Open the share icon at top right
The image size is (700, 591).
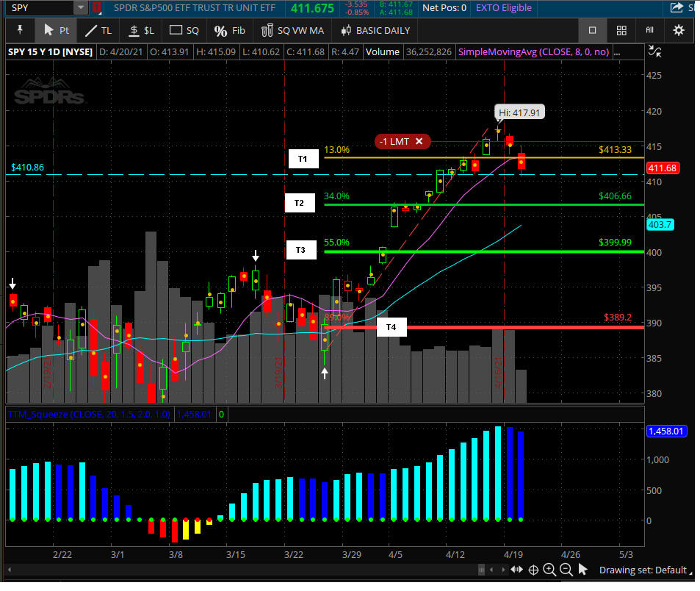tap(677, 8)
